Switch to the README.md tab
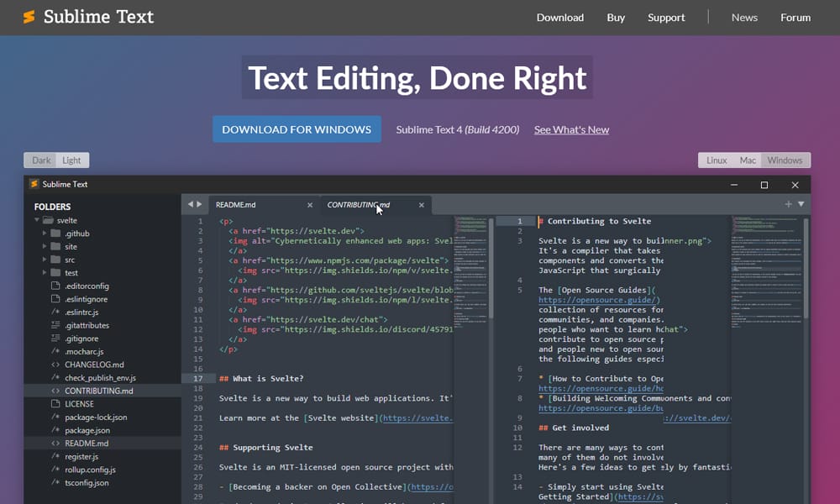The image size is (840, 504). (237, 203)
